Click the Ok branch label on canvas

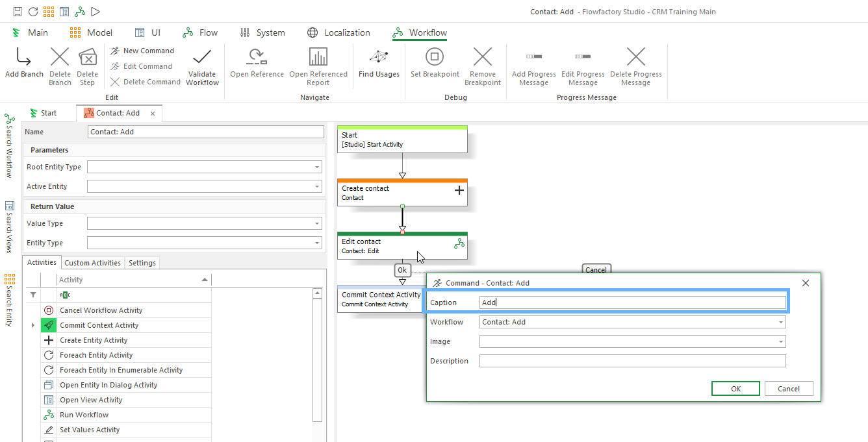point(402,270)
